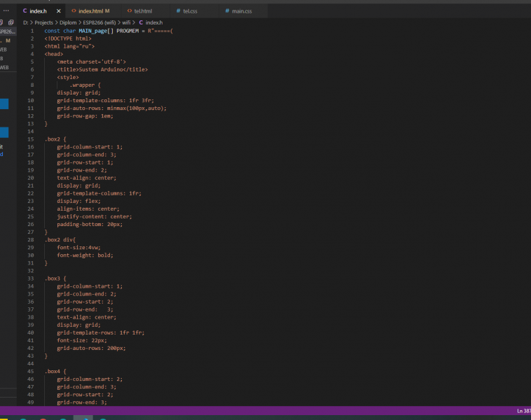Viewport: 531px width, 420px height.
Task: Click the Ln 387 status bar indicator
Action: (524, 411)
